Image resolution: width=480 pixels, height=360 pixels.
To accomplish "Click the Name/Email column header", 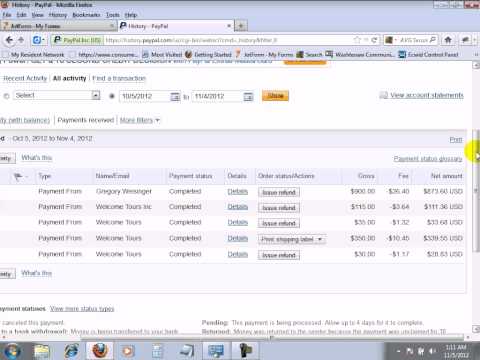I will click(112, 176).
